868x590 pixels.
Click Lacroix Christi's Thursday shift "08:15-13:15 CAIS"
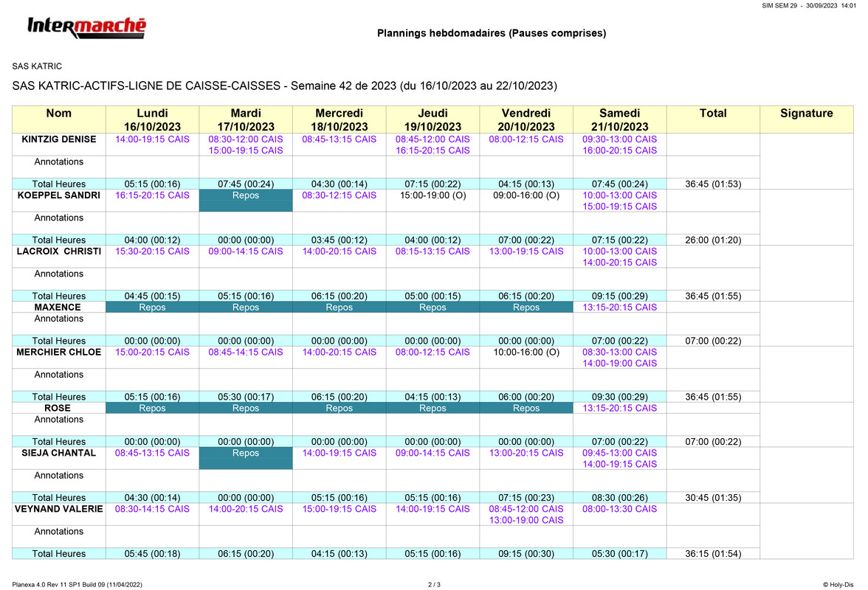coord(433,251)
